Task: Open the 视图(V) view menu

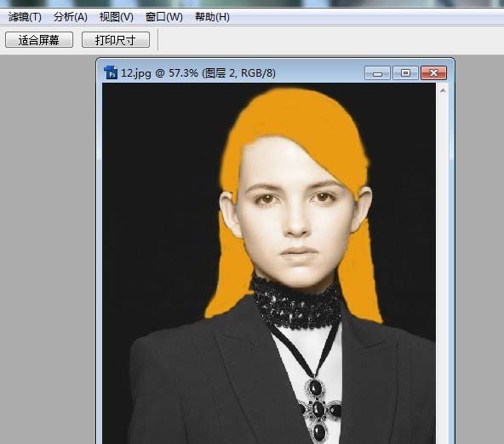Action: [x=117, y=17]
